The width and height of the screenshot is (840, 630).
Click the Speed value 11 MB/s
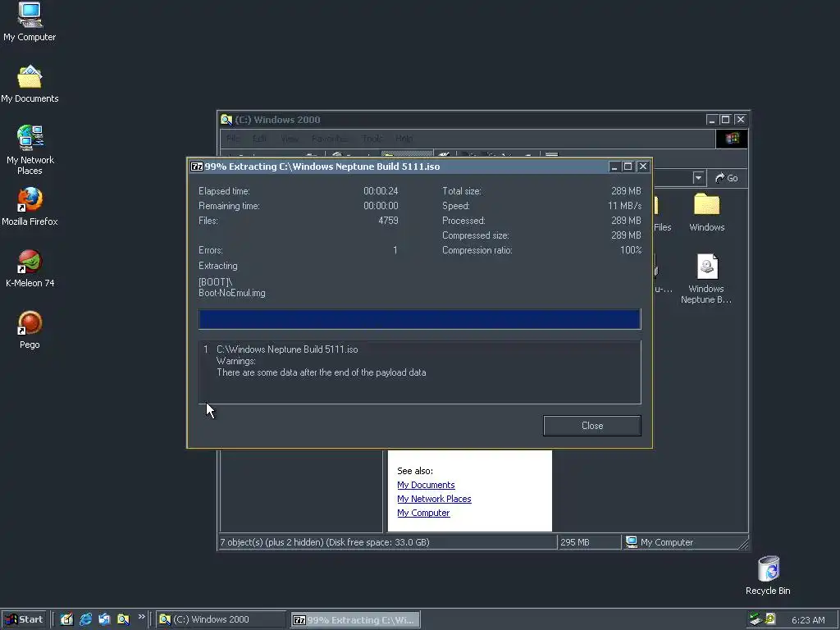tap(624, 206)
